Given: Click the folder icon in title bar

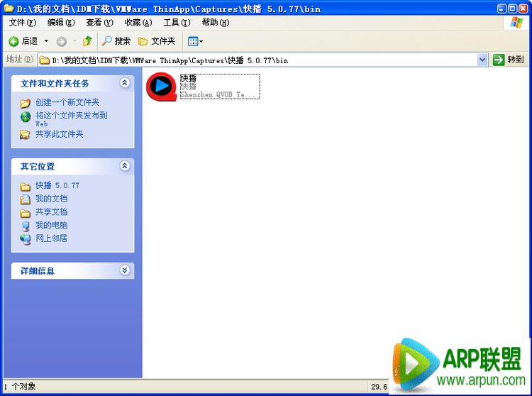Looking at the screenshot, I should tap(9, 8).
